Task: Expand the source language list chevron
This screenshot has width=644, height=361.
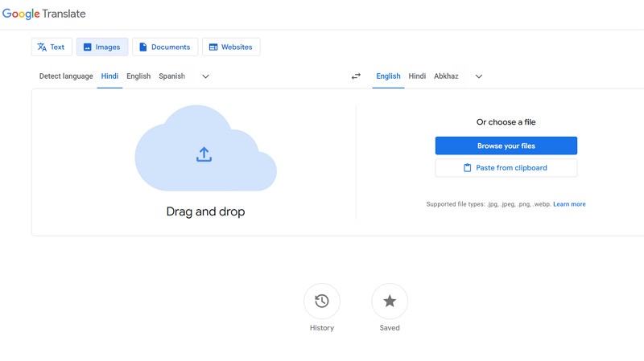Action: 206,76
